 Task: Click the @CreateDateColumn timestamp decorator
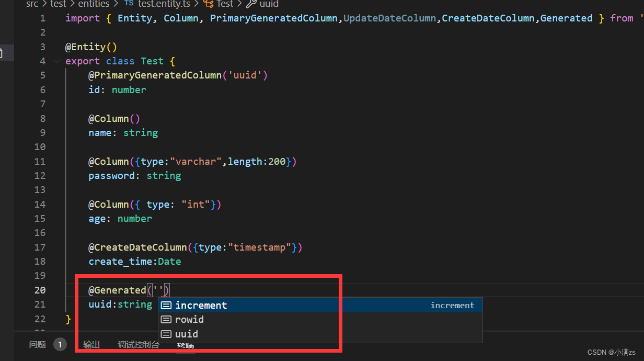195,247
